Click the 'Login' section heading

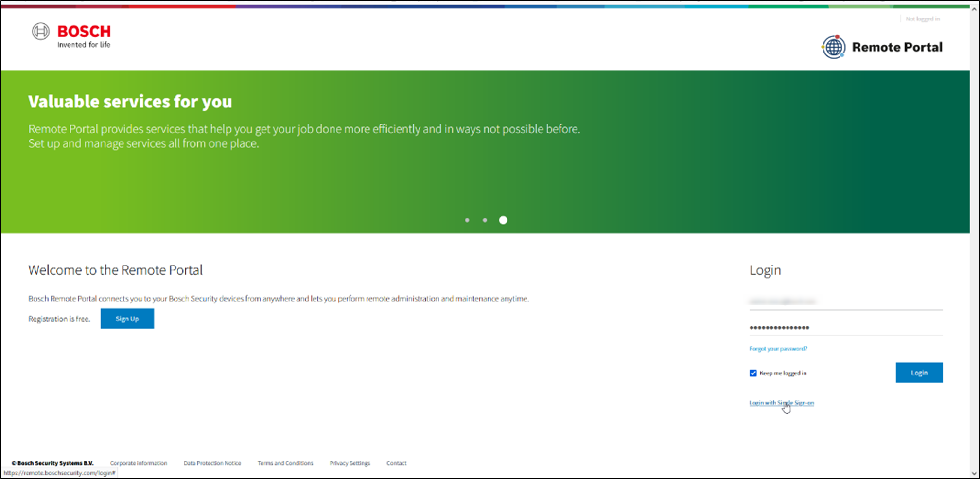[765, 270]
